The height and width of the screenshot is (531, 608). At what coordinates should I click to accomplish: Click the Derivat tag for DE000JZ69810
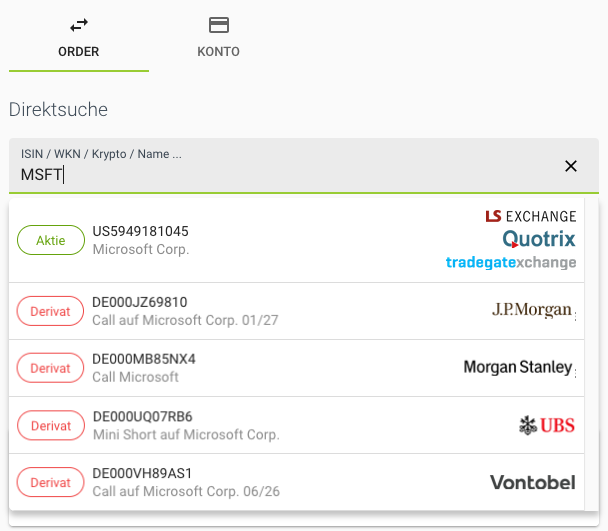pyautogui.click(x=51, y=311)
